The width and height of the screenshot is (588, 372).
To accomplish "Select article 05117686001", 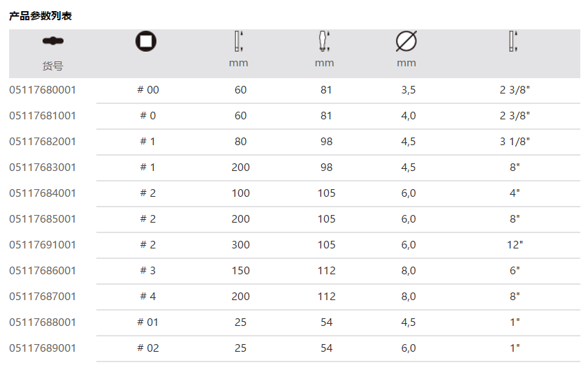I will (x=43, y=271).
